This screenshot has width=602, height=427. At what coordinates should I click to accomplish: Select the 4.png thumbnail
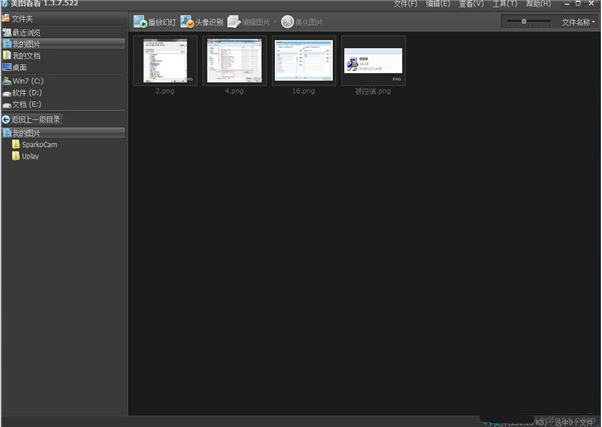point(234,61)
